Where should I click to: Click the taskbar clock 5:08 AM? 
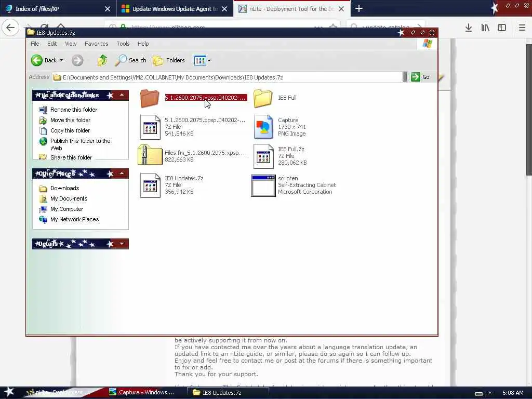(513, 393)
